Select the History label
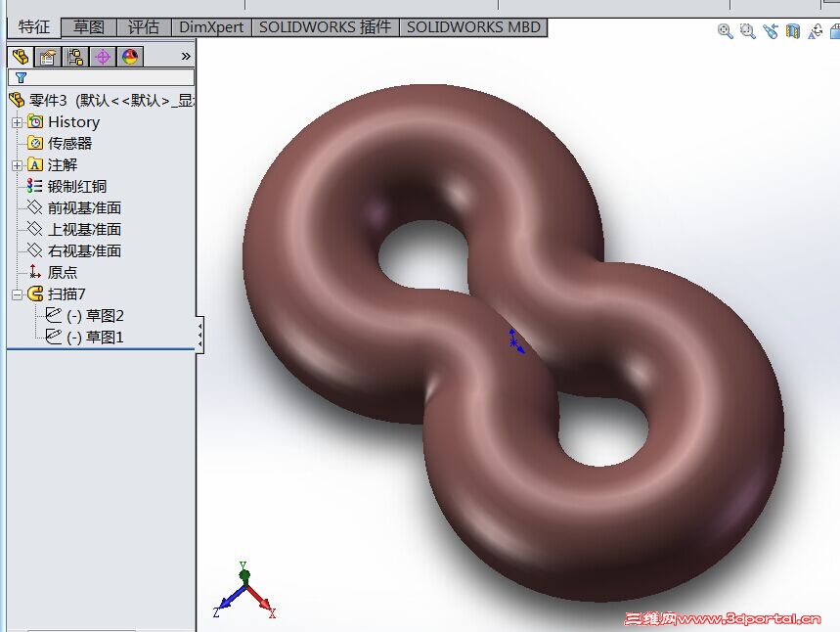840x632 pixels. click(x=74, y=122)
